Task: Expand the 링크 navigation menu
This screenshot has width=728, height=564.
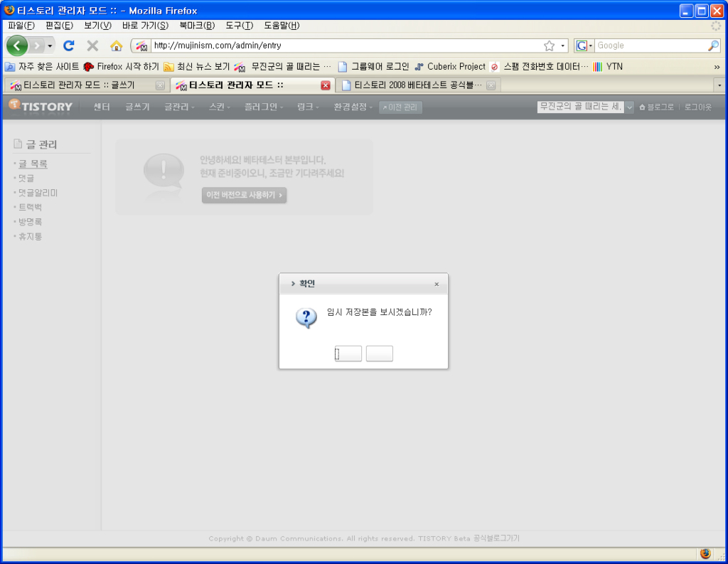Action: coord(309,107)
